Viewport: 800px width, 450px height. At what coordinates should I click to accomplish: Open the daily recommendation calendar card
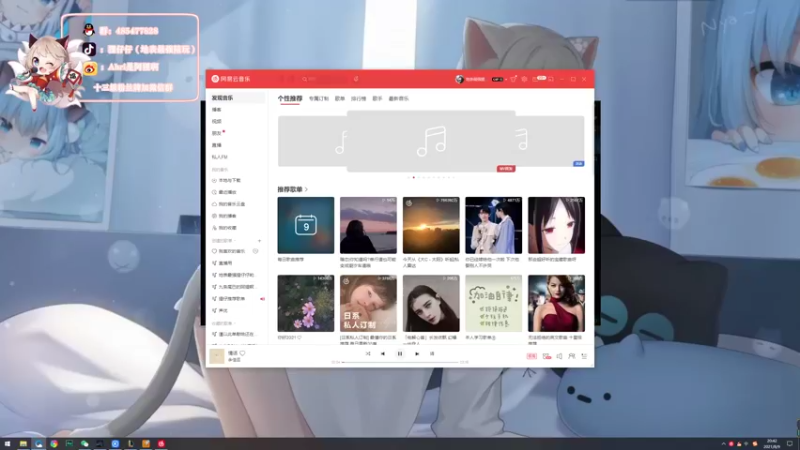click(x=306, y=225)
